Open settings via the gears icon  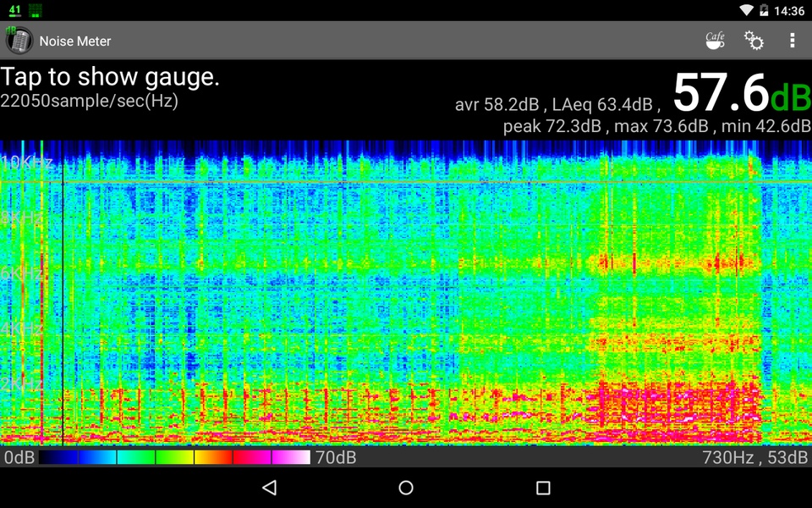754,41
